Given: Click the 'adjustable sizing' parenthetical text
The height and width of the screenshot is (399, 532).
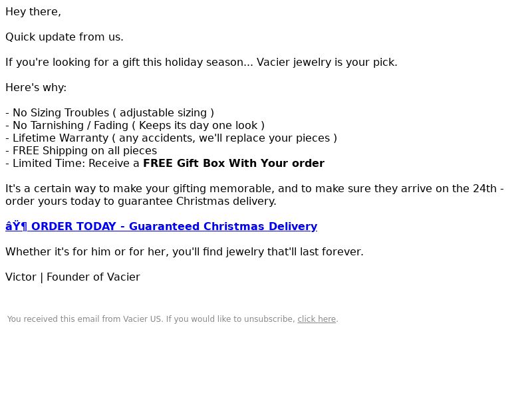Looking at the screenshot, I should point(163,112).
